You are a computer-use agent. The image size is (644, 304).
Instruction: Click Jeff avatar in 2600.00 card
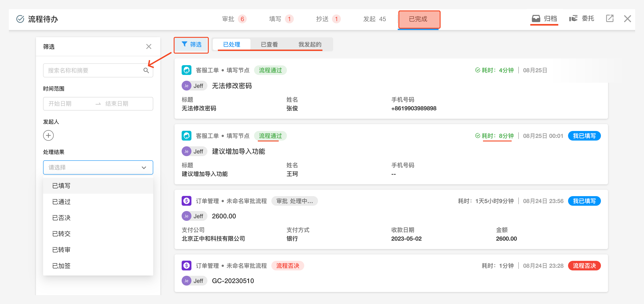[x=187, y=216]
